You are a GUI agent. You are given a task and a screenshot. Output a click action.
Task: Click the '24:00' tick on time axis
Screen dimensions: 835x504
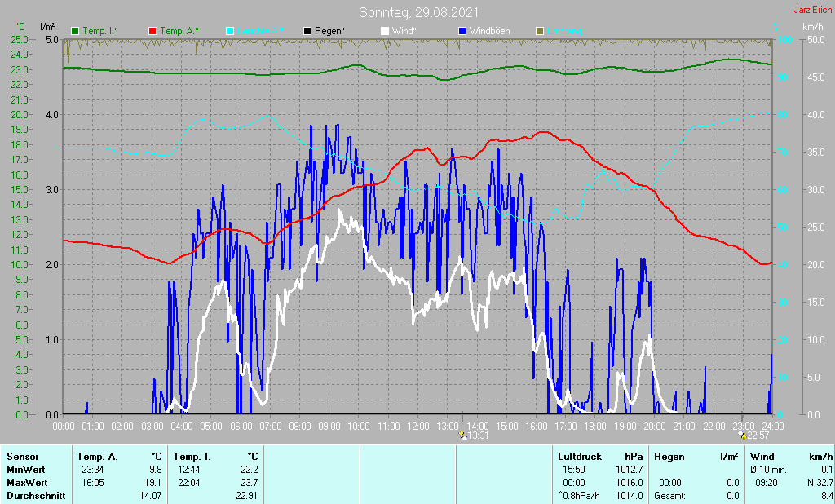(773, 427)
